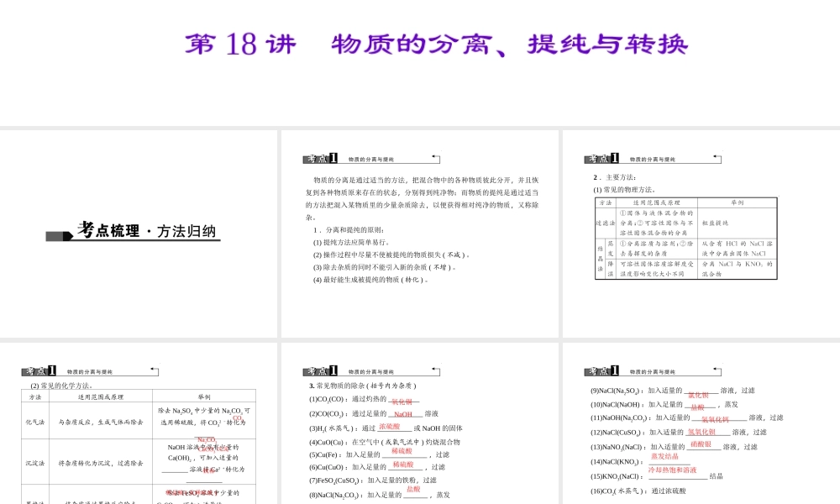The height and width of the screenshot is (504, 840).
Task: Click the 沉淀法 table cell
Action: point(34,463)
